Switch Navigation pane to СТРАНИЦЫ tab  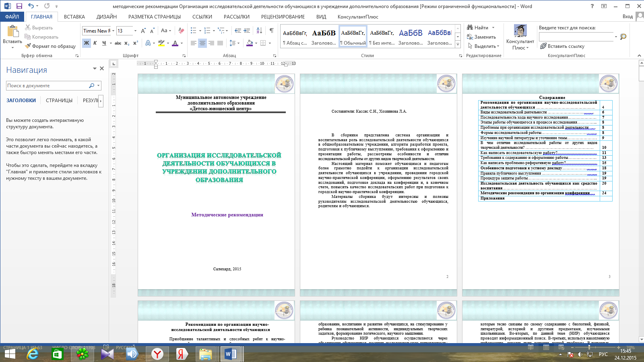(x=59, y=101)
